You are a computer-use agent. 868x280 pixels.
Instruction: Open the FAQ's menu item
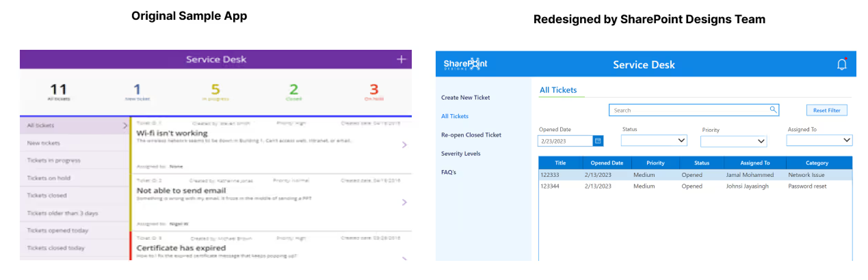tap(449, 172)
